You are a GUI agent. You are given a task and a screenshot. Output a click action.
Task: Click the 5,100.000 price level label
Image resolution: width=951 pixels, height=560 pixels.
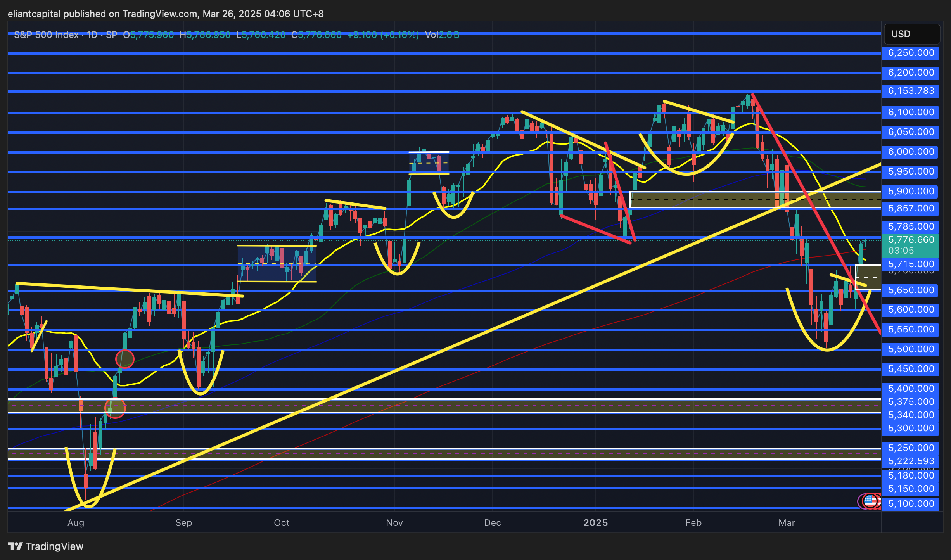[x=911, y=504]
